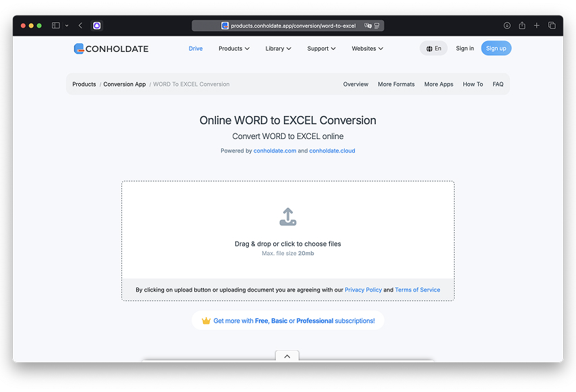
Task: Jump to the FAQ section
Action: coord(498,84)
